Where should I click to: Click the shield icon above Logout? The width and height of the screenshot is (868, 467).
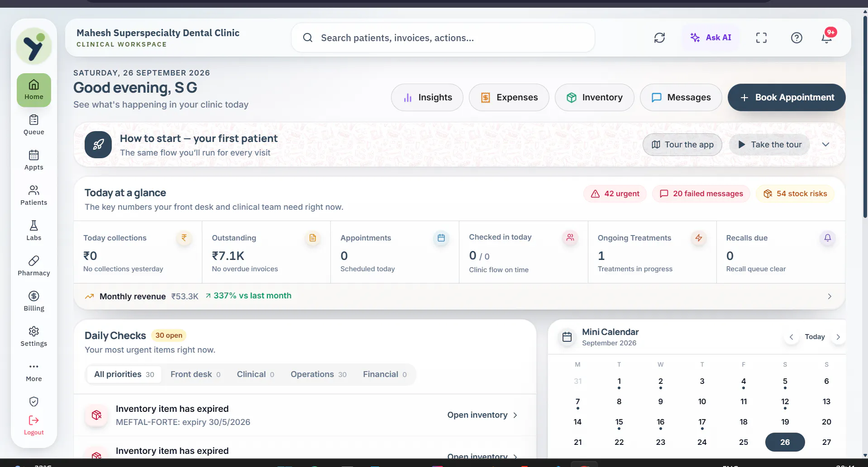(34, 401)
